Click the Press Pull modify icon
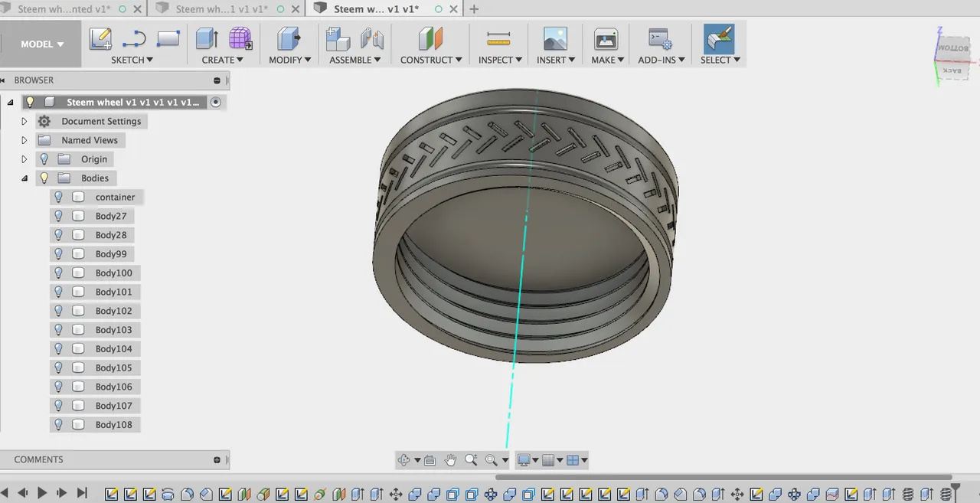The image size is (980, 503). [x=288, y=38]
